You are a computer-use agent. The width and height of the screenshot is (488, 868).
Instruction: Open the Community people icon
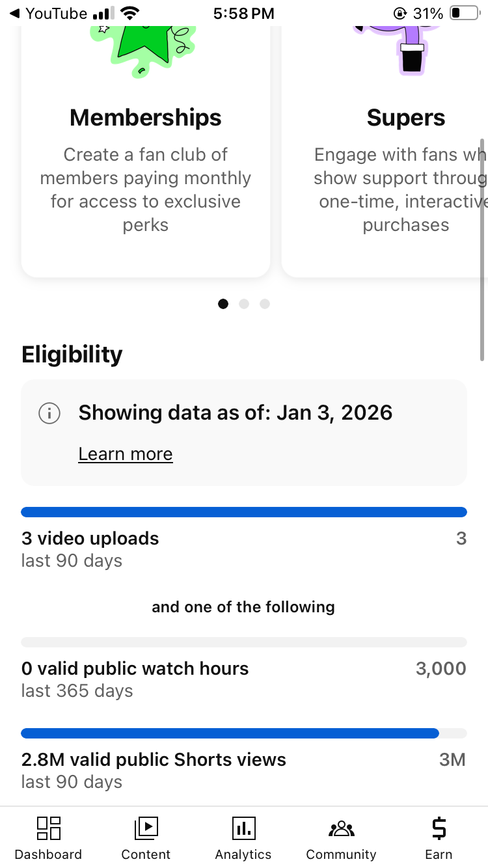tap(342, 828)
